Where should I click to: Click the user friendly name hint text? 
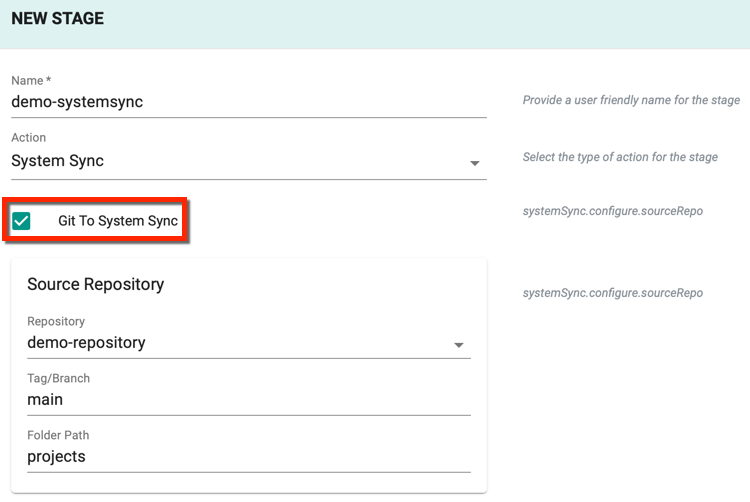click(x=631, y=100)
